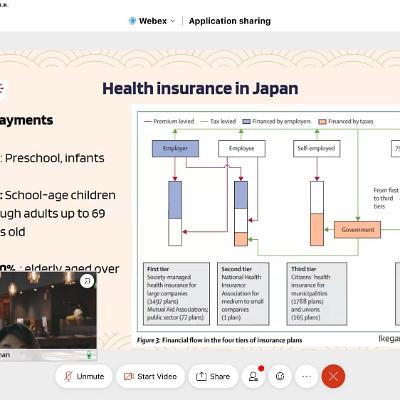Click the Webex shield logo icon

[132, 21]
